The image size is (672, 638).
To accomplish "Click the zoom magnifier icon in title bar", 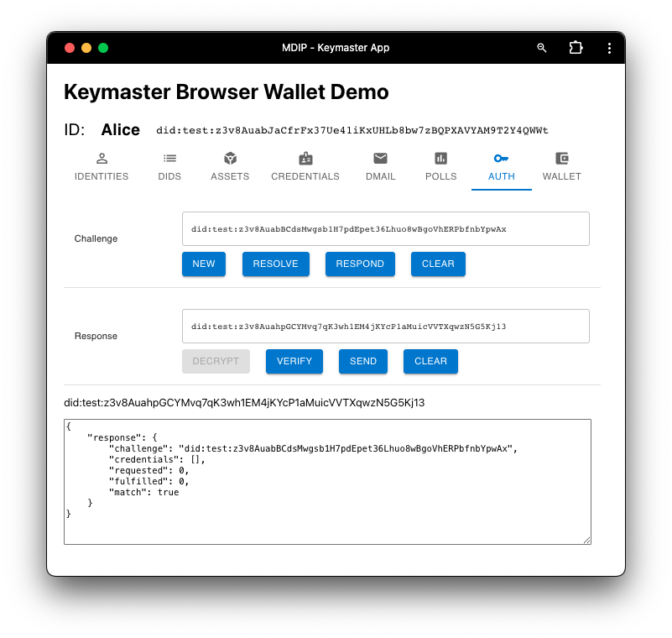I will tap(542, 48).
